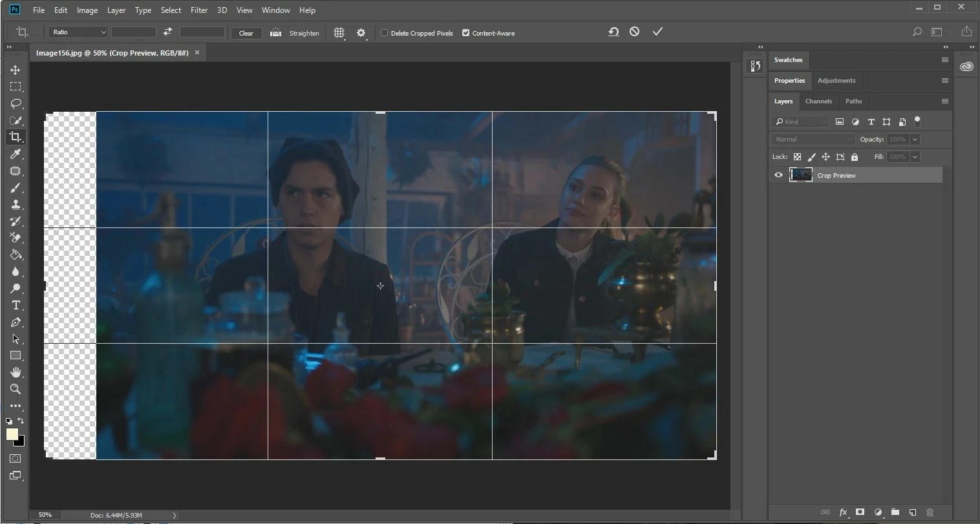Toggle lock position
The width and height of the screenshot is (980, 524).
point(826,157)
